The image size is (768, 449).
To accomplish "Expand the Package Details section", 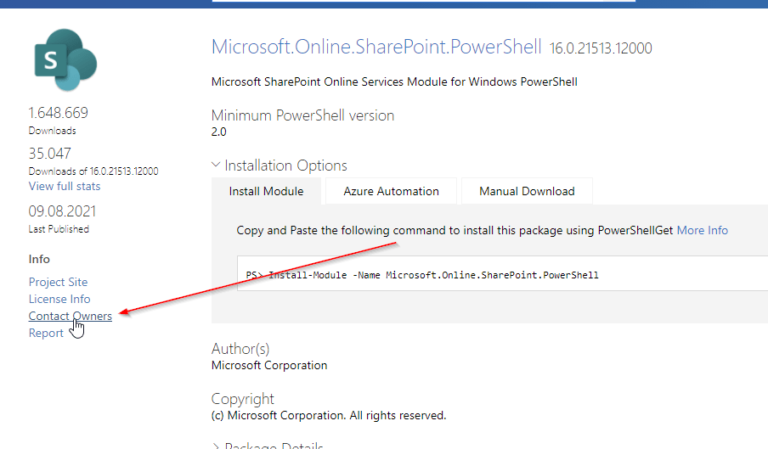I will [x=216, y=446].
